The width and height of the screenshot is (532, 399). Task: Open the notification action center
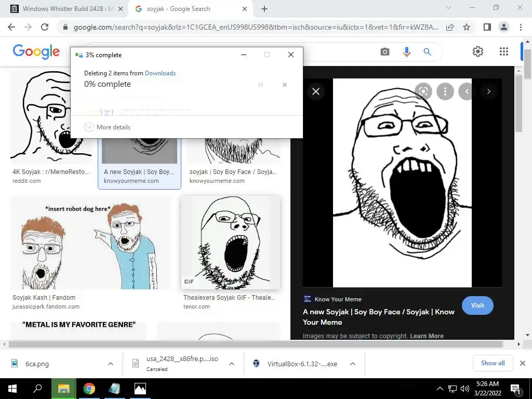coord(515,389)
